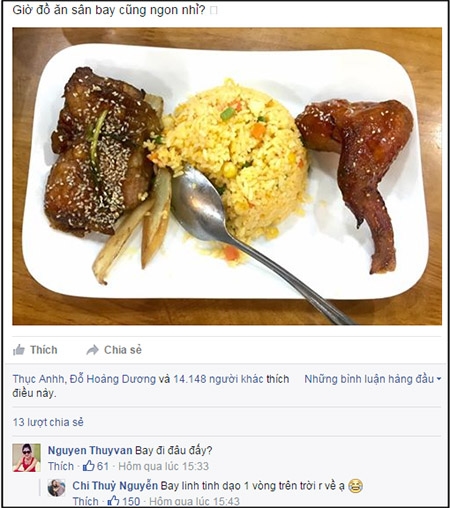Click the Hôm qua lúc 15:33 timestamp
Image resolution: width=450 pixels, height=508 pixels.
click(x=163, y=466)
